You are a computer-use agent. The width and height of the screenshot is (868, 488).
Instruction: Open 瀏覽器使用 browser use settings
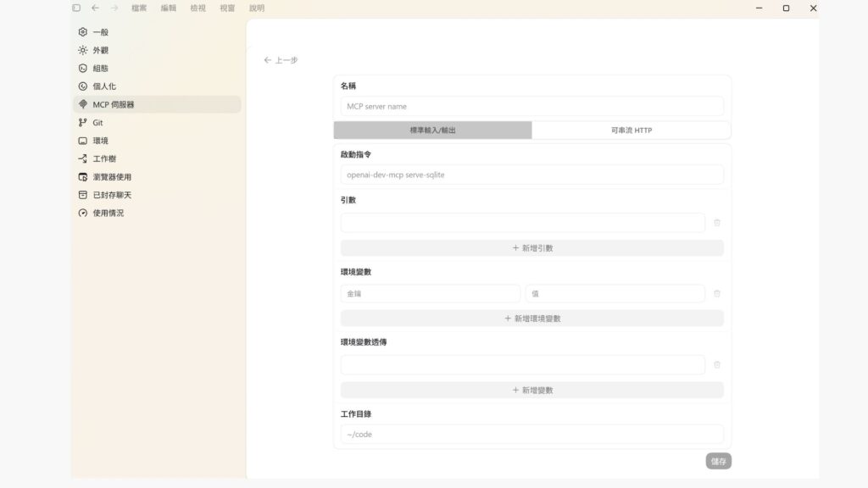pos(111,177)
